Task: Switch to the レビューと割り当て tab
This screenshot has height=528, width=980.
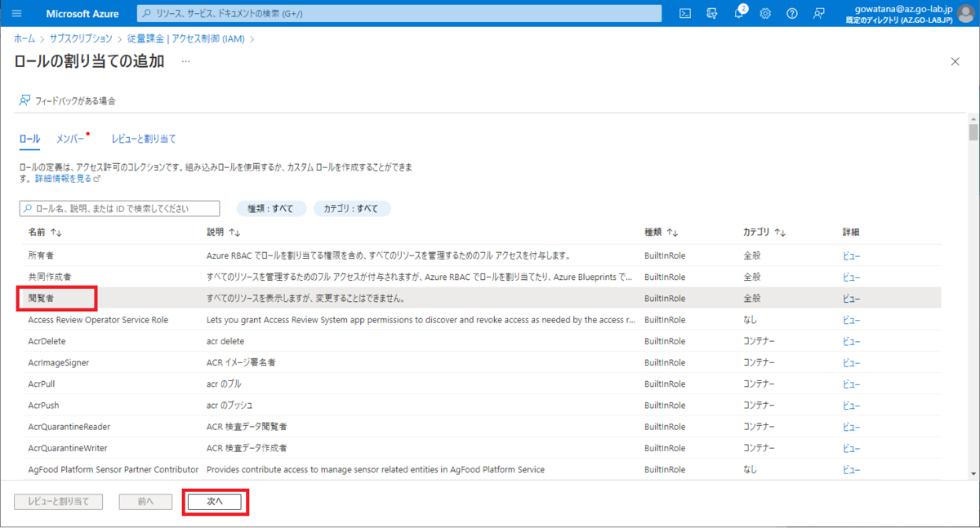Action: (x=144, y=139)
